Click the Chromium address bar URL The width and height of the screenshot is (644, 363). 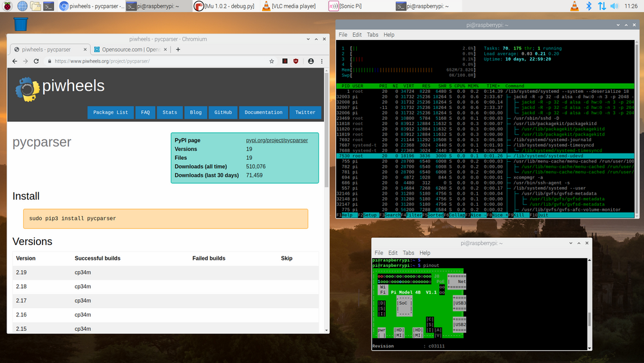pyautogui.click(x=102, y=61)
